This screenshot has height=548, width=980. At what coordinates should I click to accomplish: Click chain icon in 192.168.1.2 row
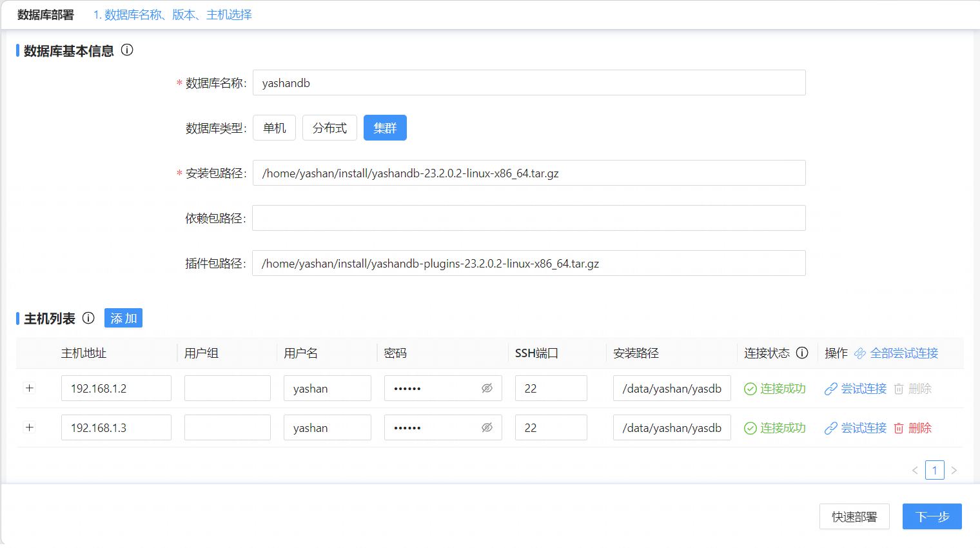[x=831, y=389]
